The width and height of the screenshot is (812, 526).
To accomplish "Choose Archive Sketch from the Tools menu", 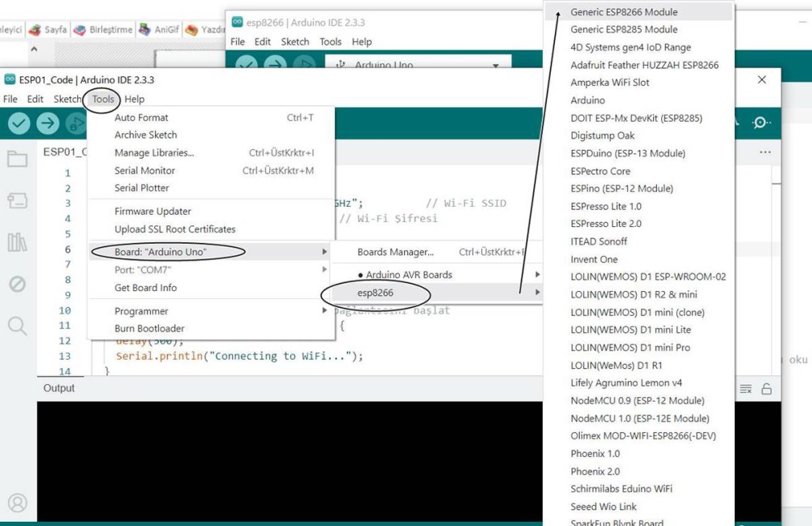I will click(211, 135).
